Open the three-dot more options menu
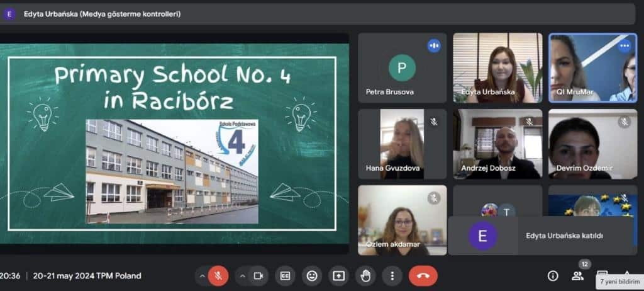The width and height of the screenshot is (644, 291). pos(392,276)
